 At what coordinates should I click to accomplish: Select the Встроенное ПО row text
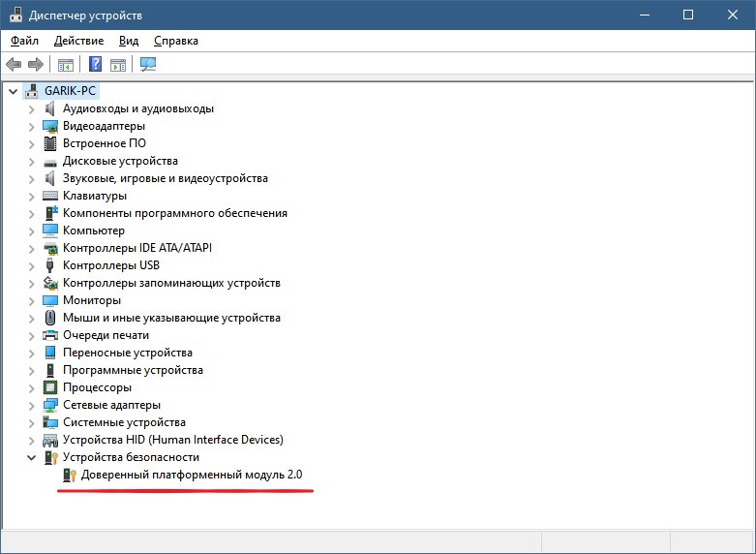[x=105, y=143]
